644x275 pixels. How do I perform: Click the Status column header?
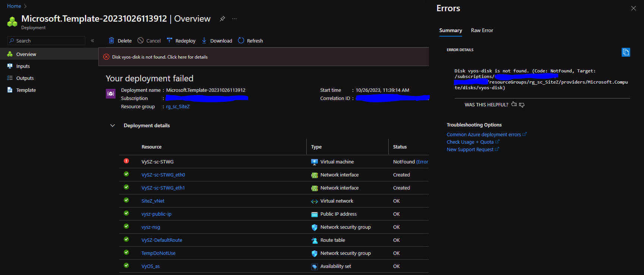[x=400, y=147]
